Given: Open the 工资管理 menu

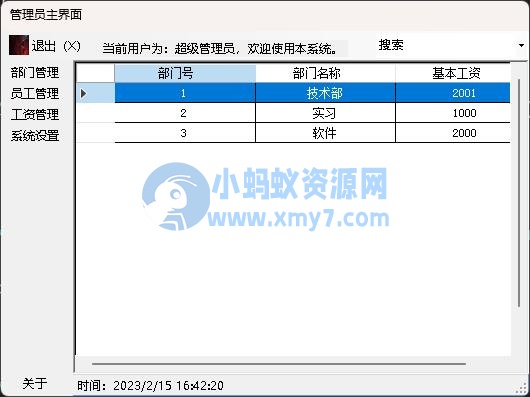Looking at the screenshot, I should [x=35, y=115].
